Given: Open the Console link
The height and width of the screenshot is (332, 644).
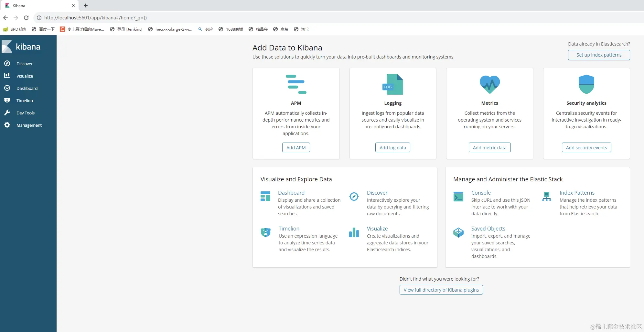Looking at the screenshot, I should pos(481,193).
